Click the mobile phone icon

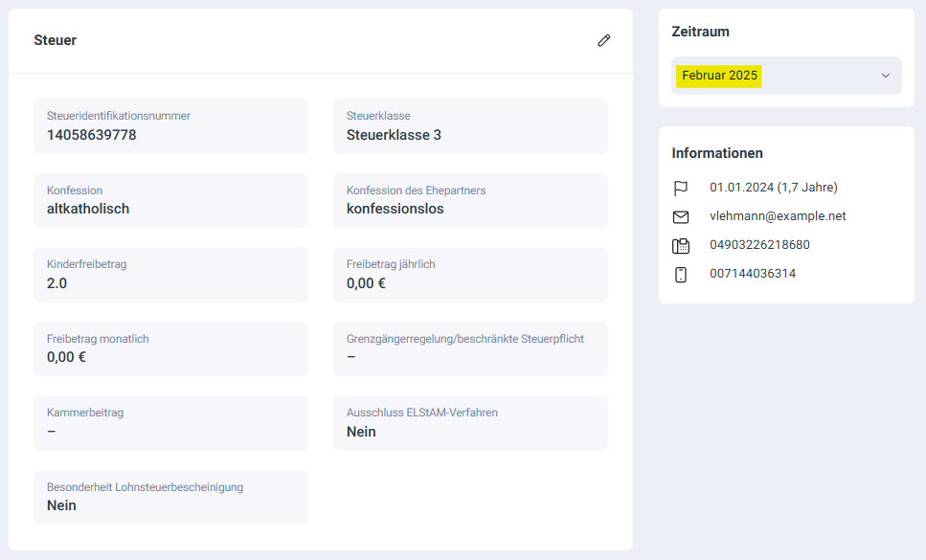click(681, 275)
